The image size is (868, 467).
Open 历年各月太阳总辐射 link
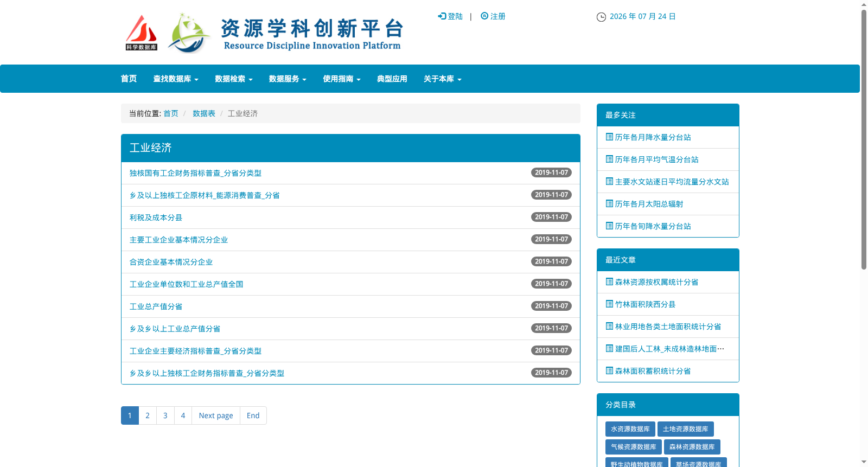[649, 204]
